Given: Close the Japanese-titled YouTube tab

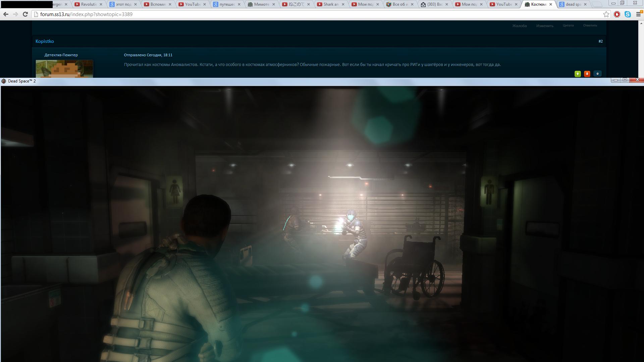Looking at the screenshot, I should click(308, 4).
